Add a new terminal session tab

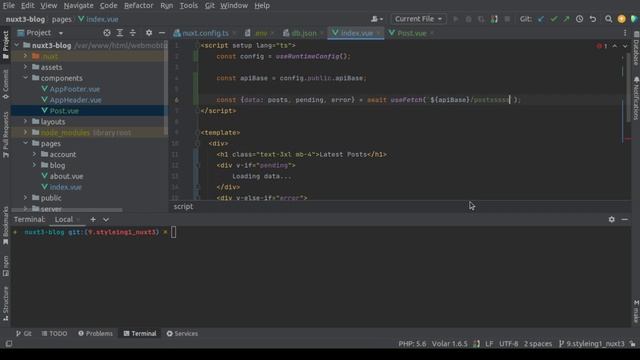tap(93, 220)
